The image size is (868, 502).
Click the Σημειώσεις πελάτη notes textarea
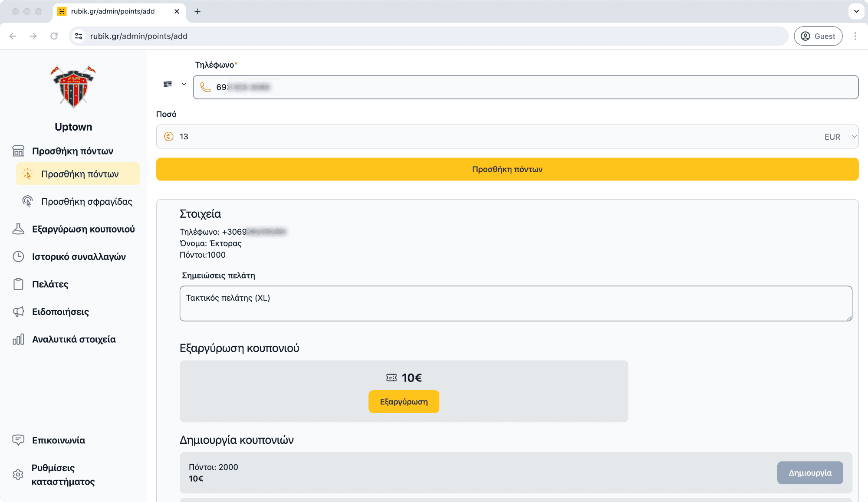pyautogui.click(x=516, y=303)
